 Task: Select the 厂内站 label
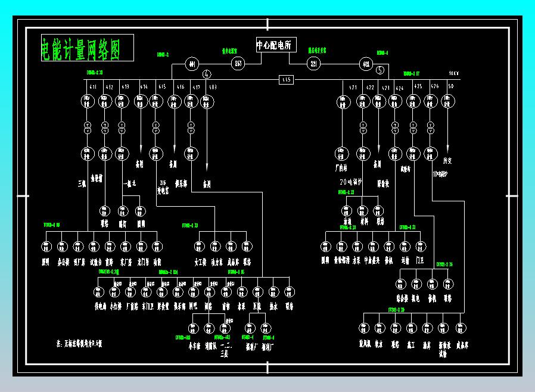[x=341, y=168]
